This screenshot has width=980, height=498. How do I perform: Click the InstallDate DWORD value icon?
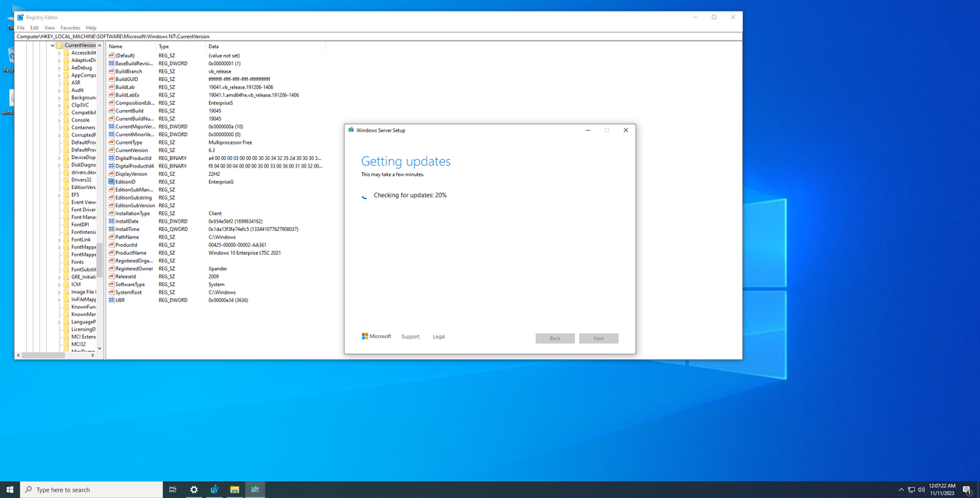[x=111, y=221]
